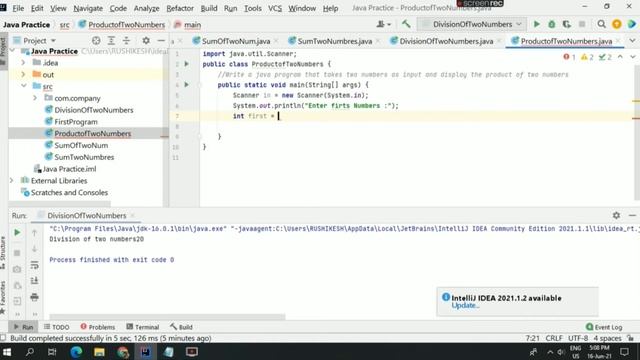Expand the out folder
The width and height of the screenshot is (640, 360).
point(23,74)
